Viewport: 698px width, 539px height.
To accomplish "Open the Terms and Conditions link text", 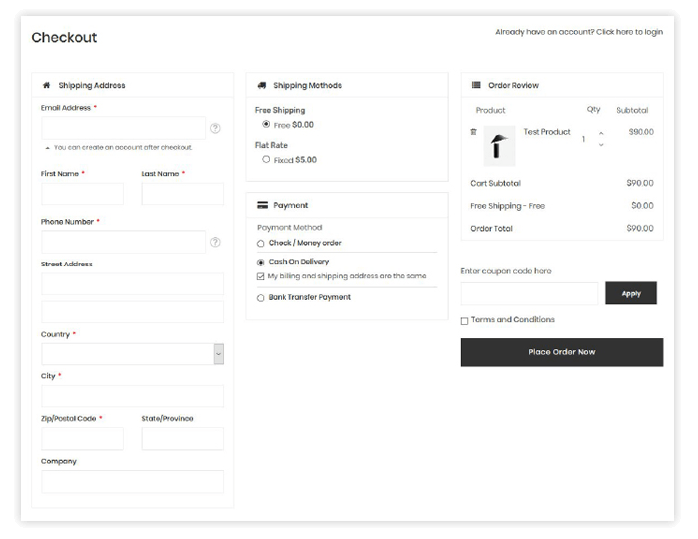I will point(513,320).
